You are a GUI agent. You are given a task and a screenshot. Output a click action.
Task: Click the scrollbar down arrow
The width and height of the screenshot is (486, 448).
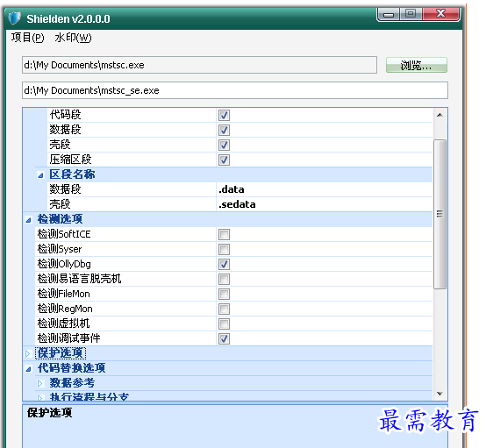click(x=440, y=394)
